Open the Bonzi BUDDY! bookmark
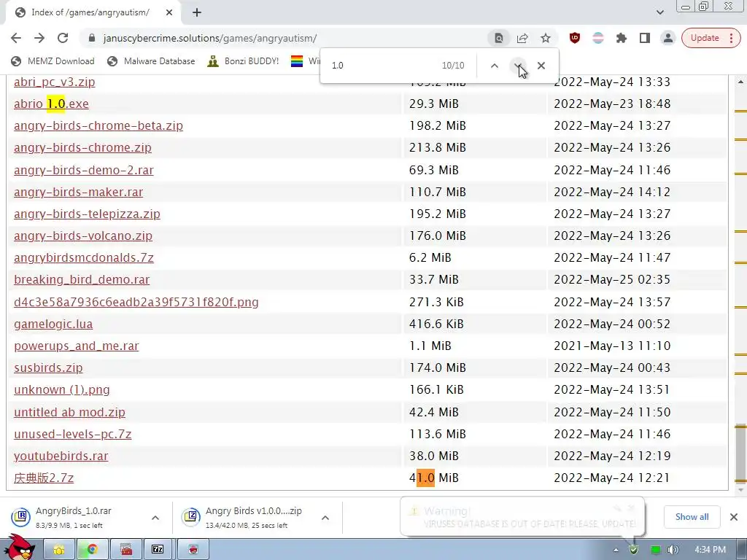Screen dimensions: 747x560 pyautogui.click(x=243, y=61)
